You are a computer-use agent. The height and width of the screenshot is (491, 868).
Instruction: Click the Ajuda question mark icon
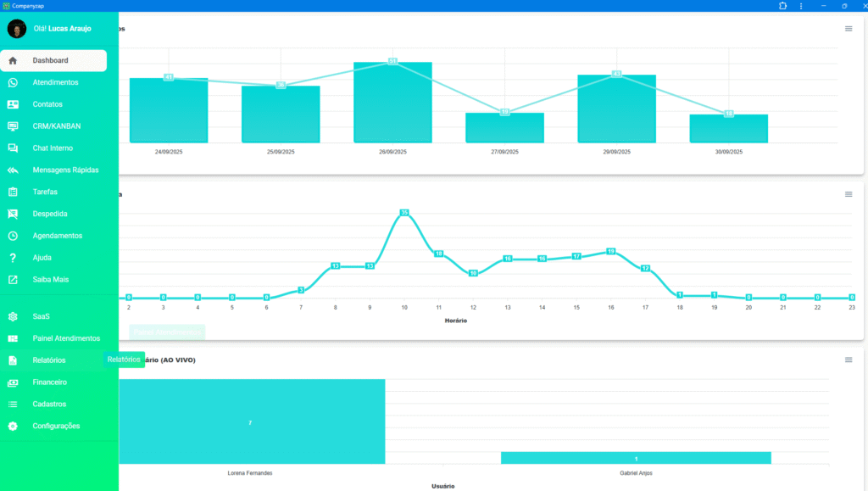click(x=13, y=258)
